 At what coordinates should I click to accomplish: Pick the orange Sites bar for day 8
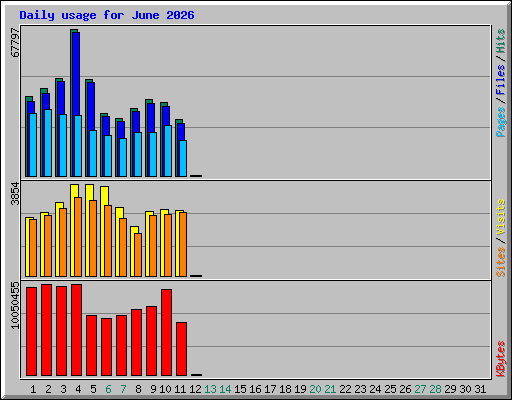(138, 255)
